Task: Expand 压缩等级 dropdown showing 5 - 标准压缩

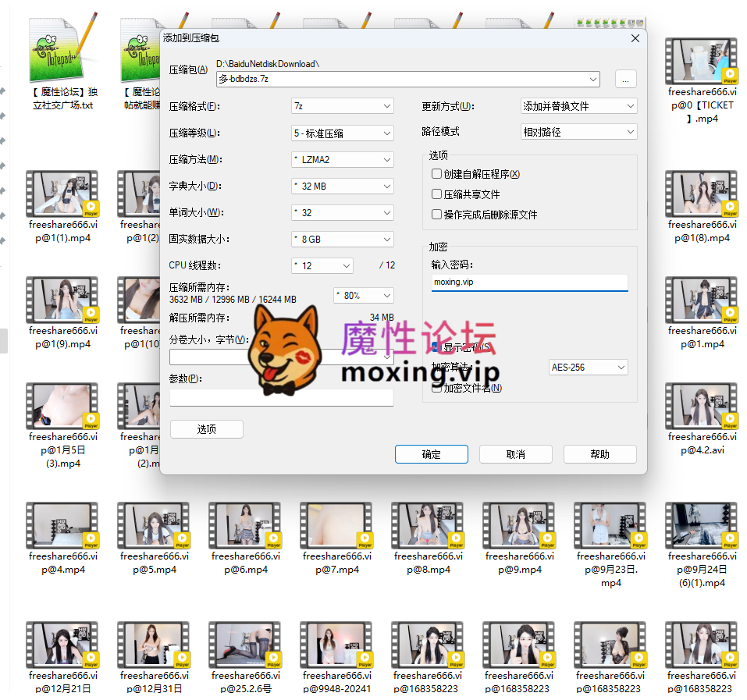Action: tap(343, 133)
